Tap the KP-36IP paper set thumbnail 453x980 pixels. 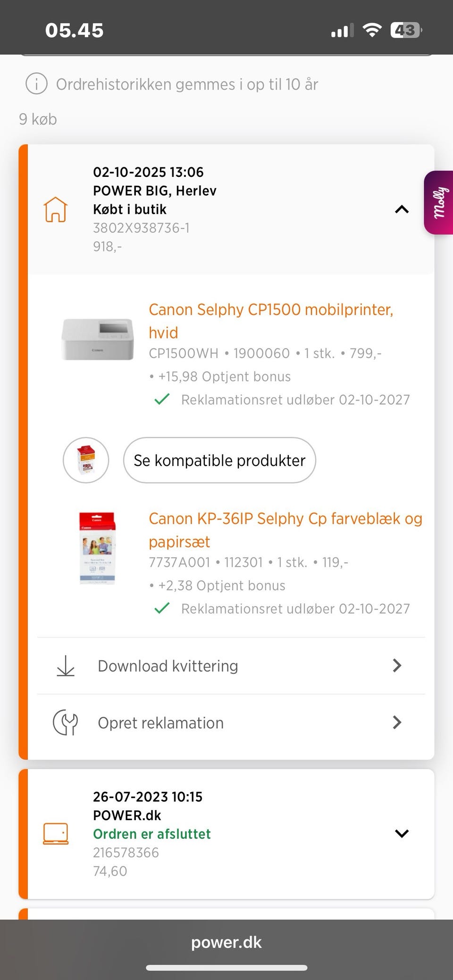(97, 548)
